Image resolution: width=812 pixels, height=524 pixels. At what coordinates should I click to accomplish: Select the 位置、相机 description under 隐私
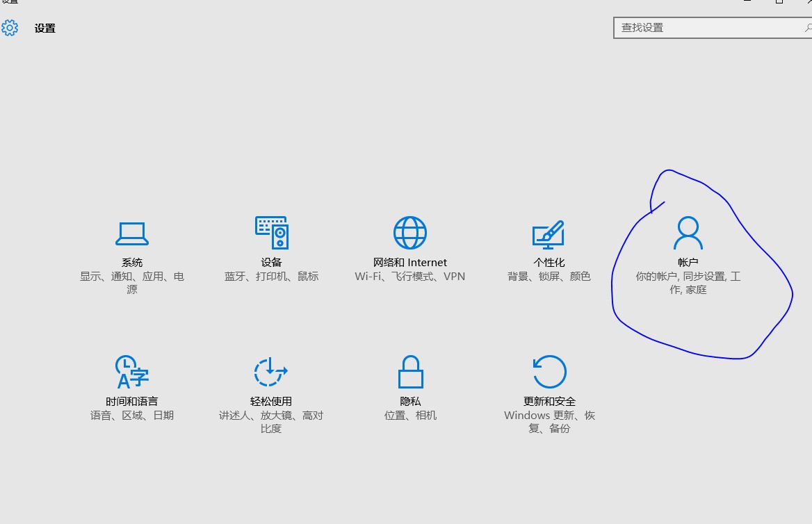pos(410,416)
